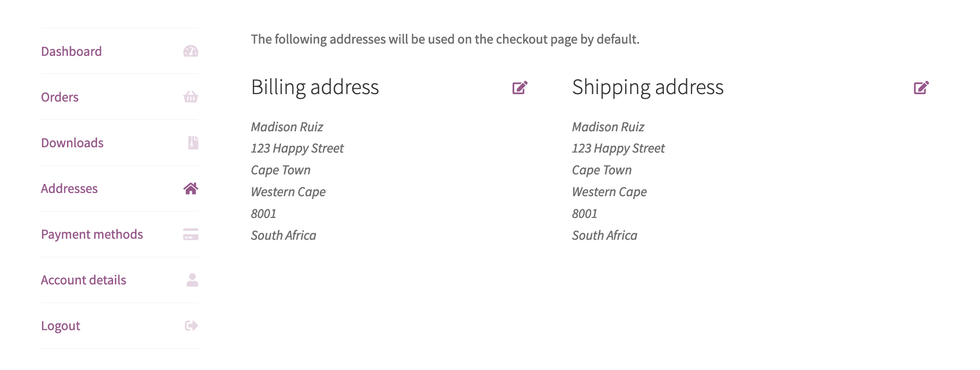Go to the Orders page

[x=59, y=97]
